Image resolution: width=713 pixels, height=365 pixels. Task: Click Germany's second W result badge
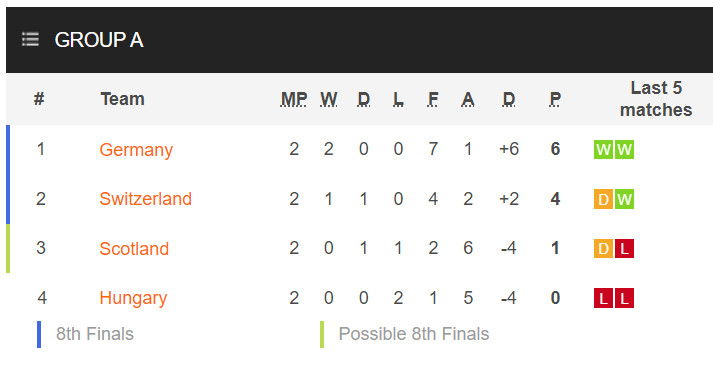click(624, 150)
